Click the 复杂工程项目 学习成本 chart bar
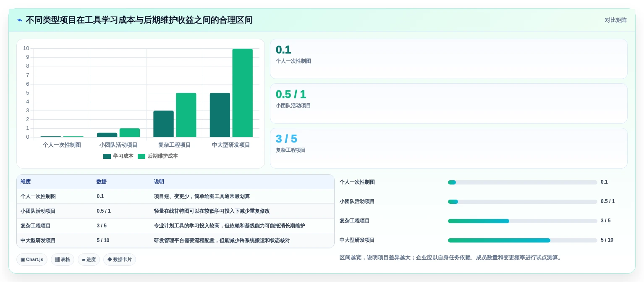 tap(163, 124)
